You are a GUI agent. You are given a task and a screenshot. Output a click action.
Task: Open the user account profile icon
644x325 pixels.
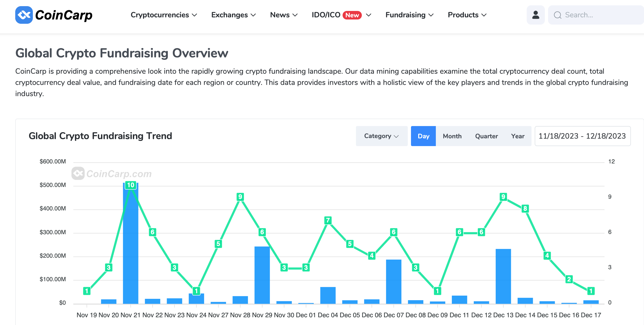(x=536, y=15)
